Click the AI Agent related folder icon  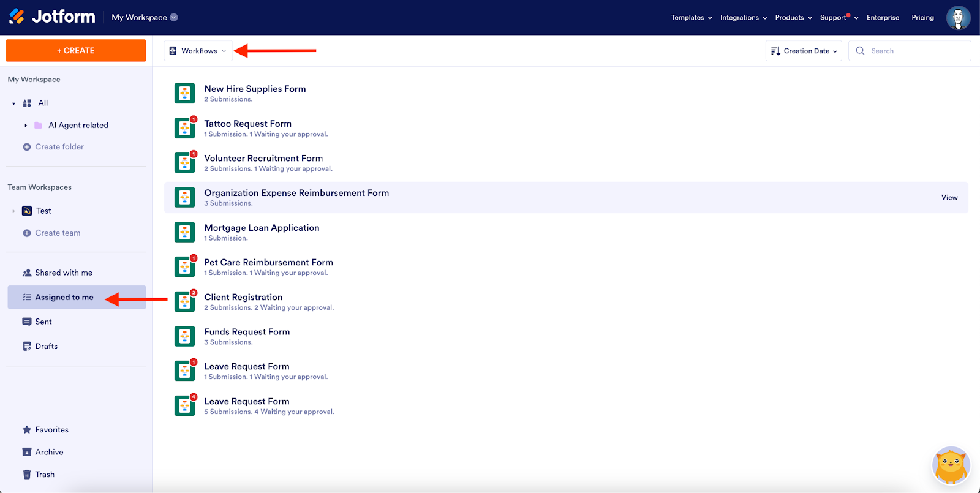click(x=38, y=125)
